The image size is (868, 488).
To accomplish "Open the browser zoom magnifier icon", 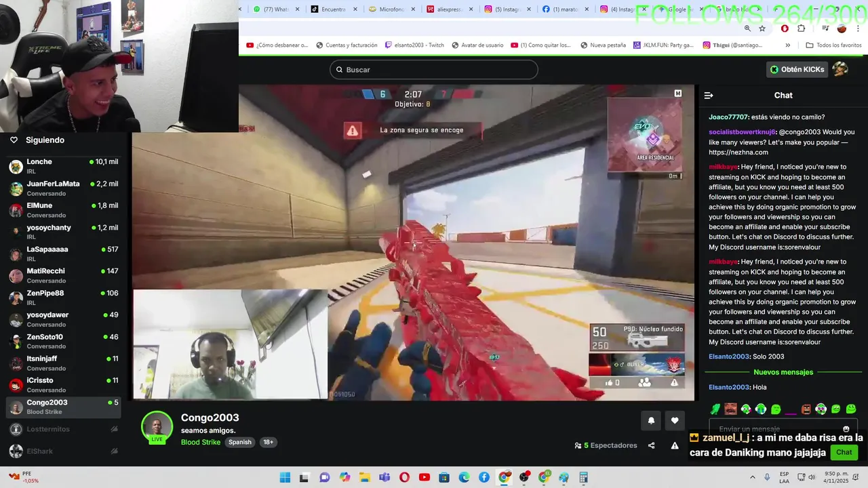I will click(747, 28).
